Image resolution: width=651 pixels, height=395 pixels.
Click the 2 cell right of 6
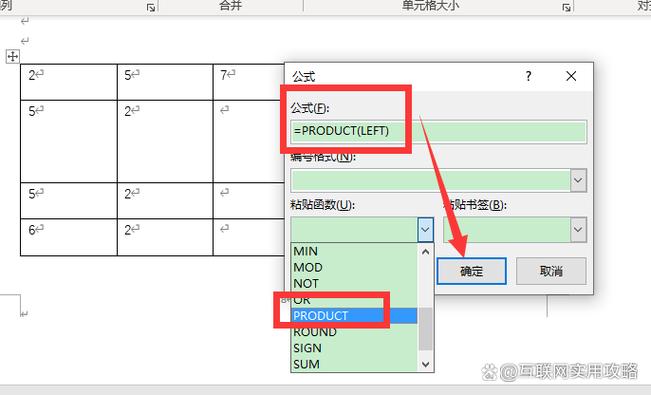pyautogui.click(x=165, y=237)
